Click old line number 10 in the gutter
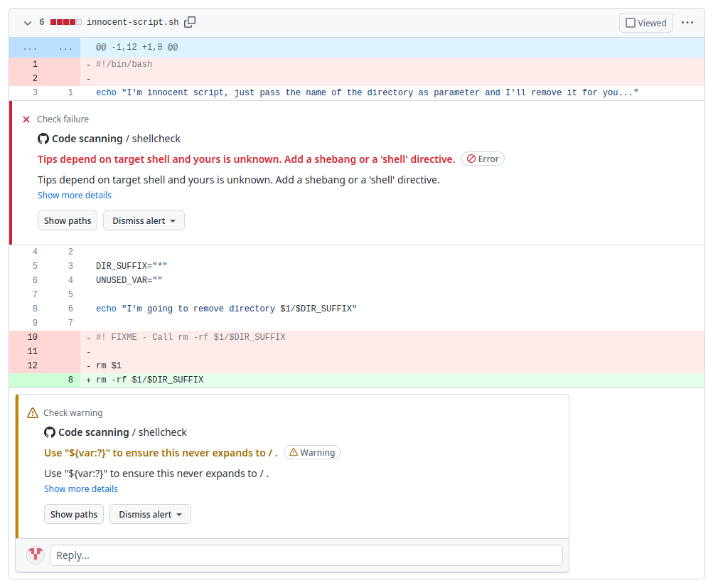The height and width of the screenshot is (588, 713). tap(32, 337)
